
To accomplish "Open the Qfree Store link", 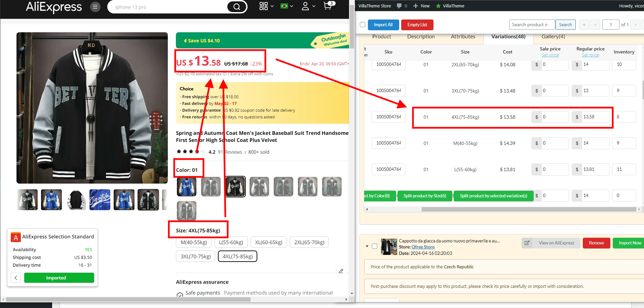I will click(423, 247).
